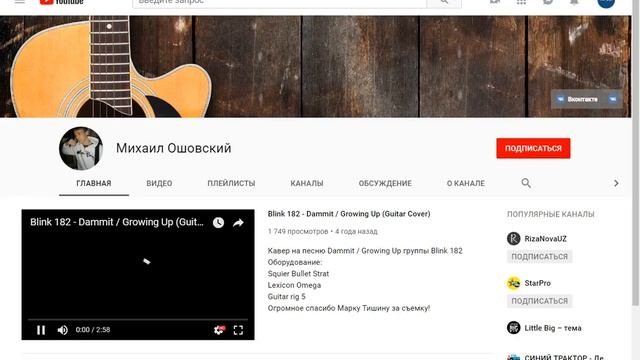Switch to the Каналы tab
This screenshot has height=360, width=640.
[307, 183]
